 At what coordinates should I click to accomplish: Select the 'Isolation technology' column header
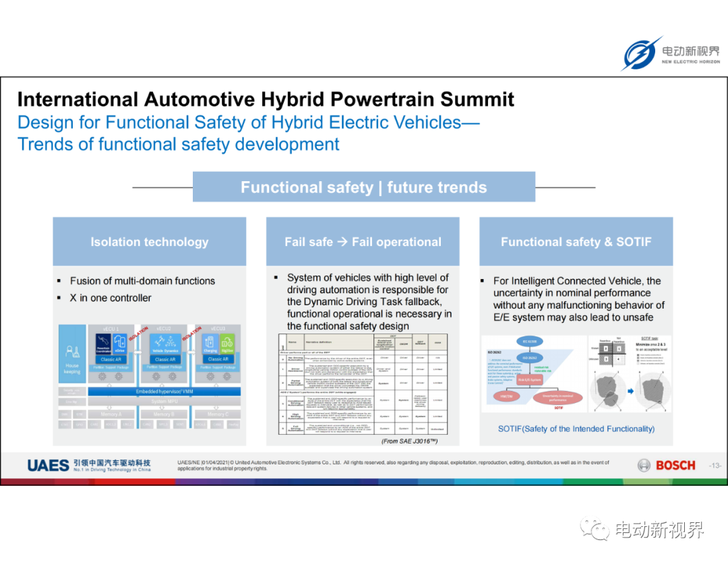(x=150, y=242)
